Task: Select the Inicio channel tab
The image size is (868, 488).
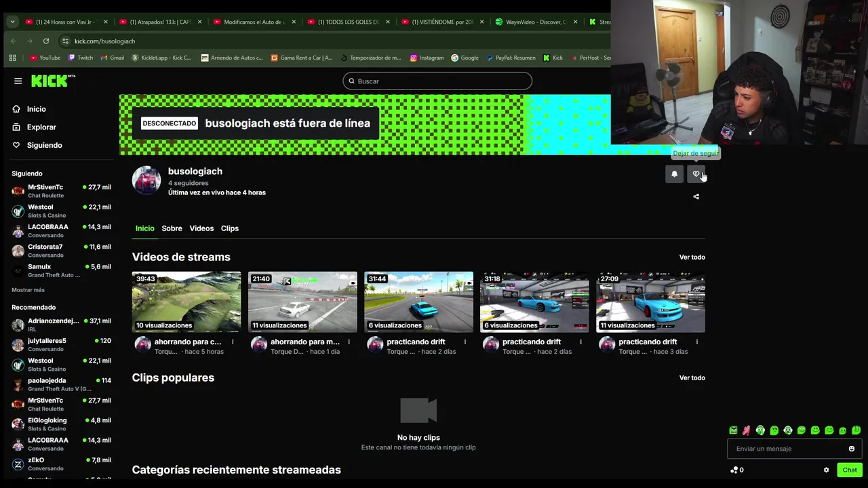Action: (x=144, y=228)
